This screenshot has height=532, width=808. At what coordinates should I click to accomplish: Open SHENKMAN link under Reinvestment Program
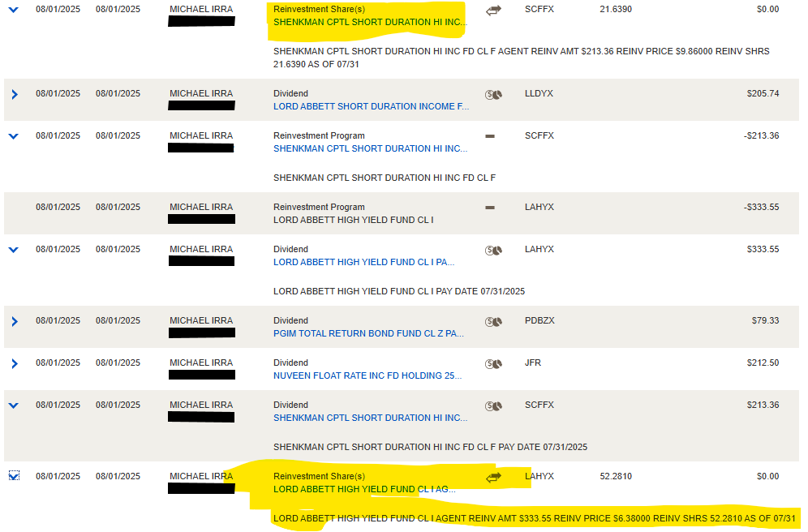point(370,149)
